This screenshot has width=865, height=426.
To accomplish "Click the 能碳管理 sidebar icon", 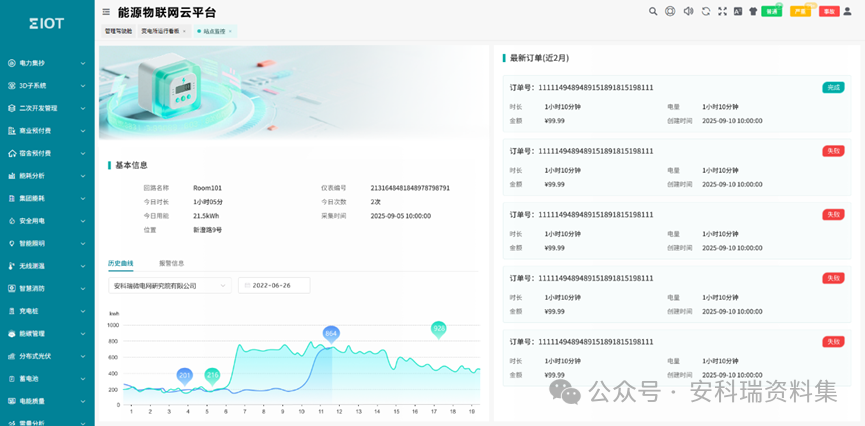I will (x=12, y=334).
